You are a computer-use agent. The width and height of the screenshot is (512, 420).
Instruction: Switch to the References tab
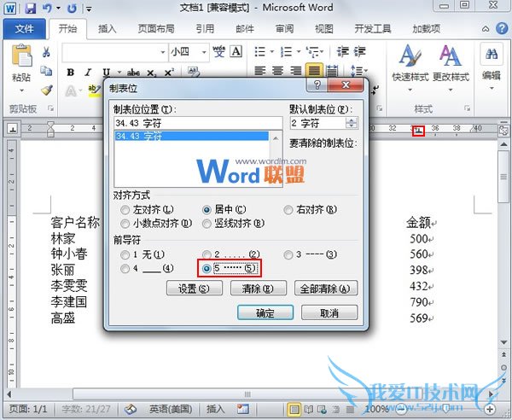click(205, 29)
